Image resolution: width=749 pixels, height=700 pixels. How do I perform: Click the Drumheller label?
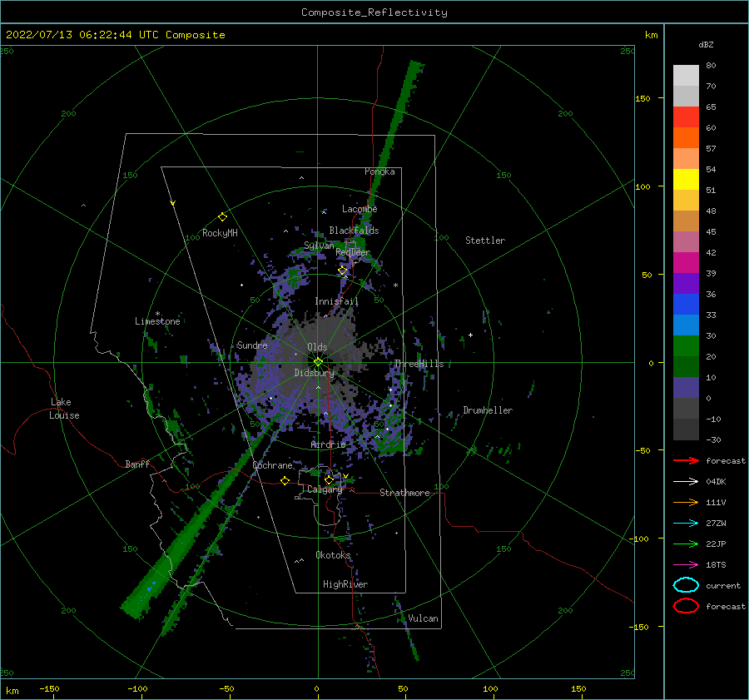488,410
